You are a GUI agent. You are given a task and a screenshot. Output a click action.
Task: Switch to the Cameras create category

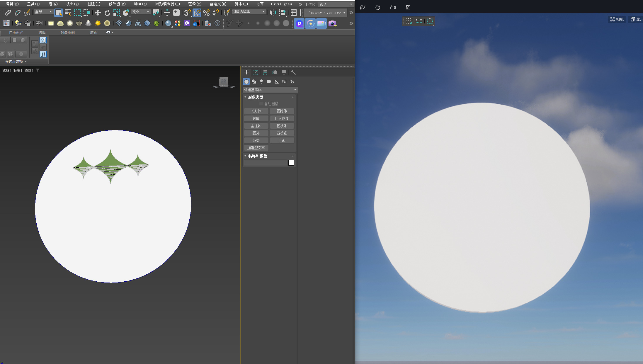pos(269,81)
